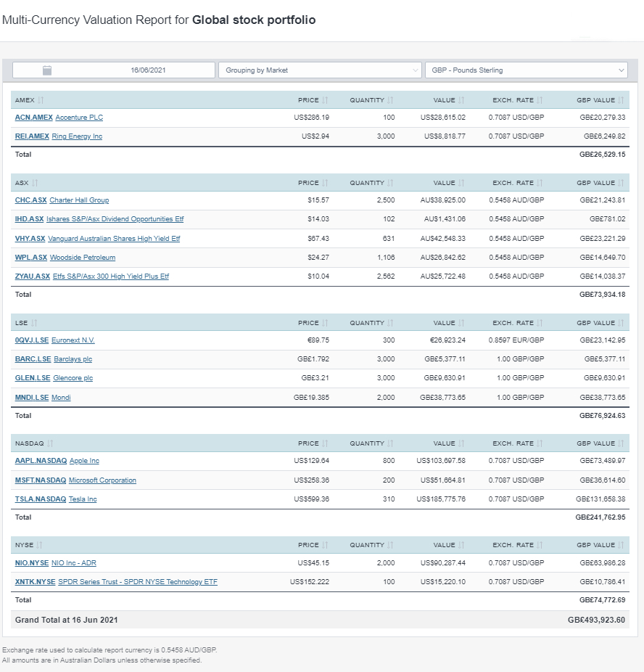644x672 pixels.
Task: Sort LSE table by Value
Action: point(461,323)
